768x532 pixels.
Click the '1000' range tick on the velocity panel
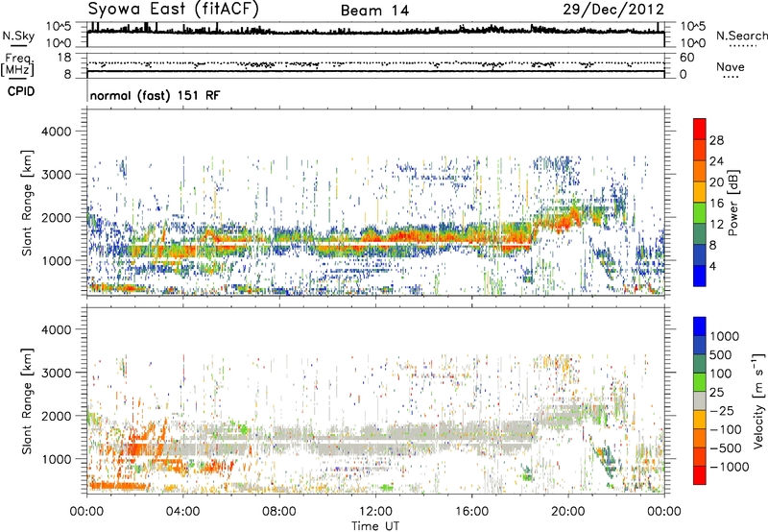tap(56, 459)
